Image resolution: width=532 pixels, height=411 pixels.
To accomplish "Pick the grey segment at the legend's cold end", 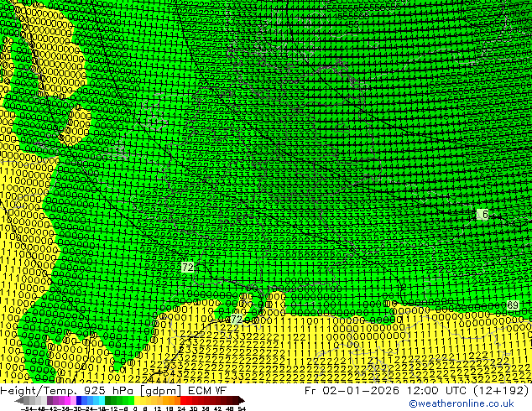I will [27, 400].
